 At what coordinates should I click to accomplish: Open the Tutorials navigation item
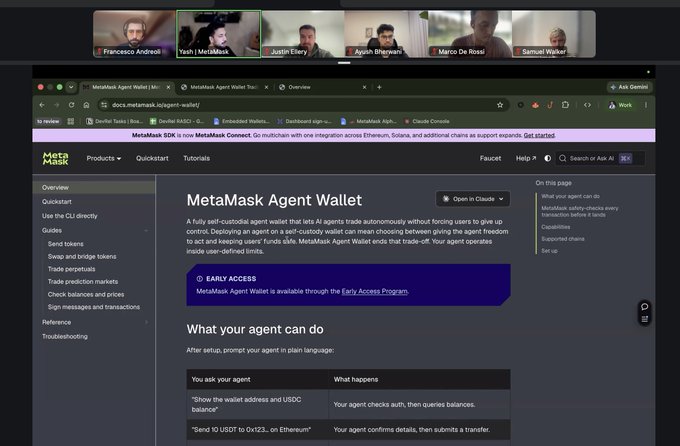point(196,158)
